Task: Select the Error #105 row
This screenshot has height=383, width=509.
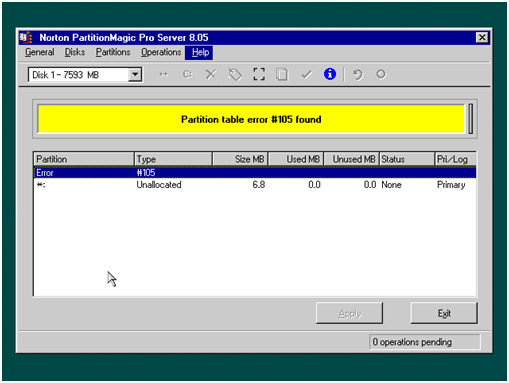Action: [255, 173]
